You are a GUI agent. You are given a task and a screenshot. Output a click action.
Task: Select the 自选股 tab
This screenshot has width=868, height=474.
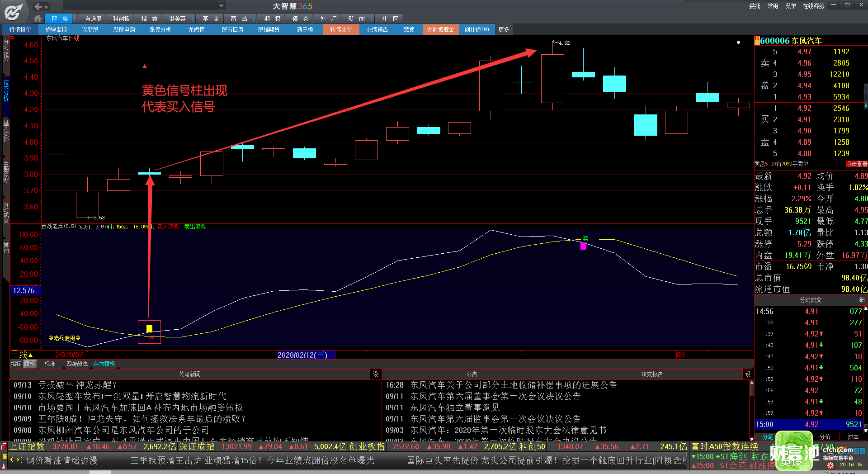(93, 19)
